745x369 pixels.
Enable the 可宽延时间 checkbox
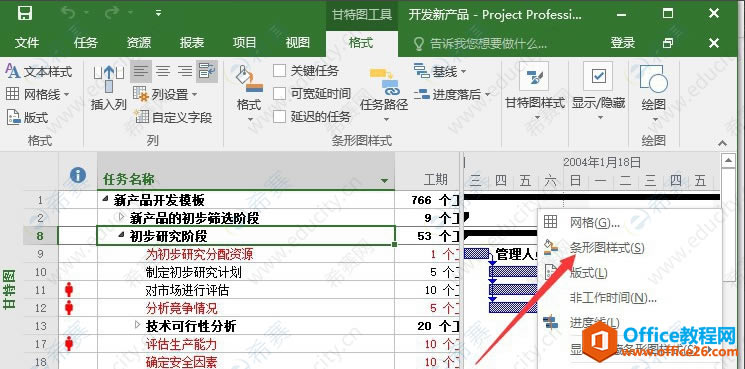click(x=279, y=94)
